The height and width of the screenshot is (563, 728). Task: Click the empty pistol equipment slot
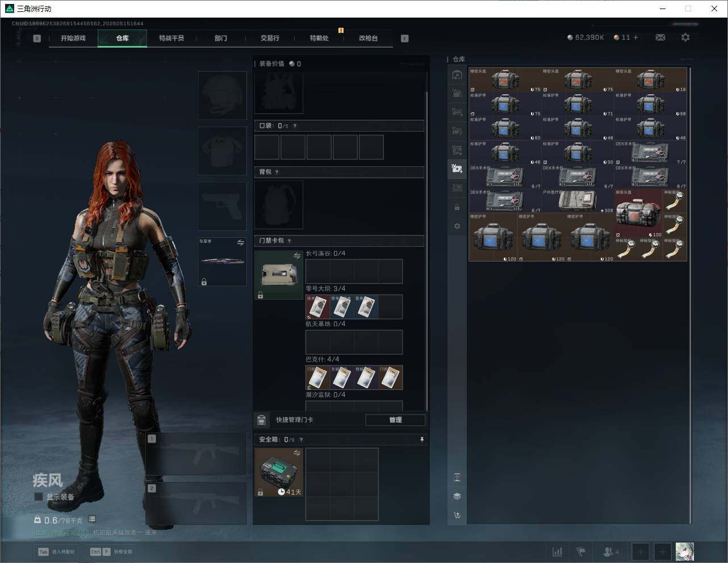(x=222, y=207)
